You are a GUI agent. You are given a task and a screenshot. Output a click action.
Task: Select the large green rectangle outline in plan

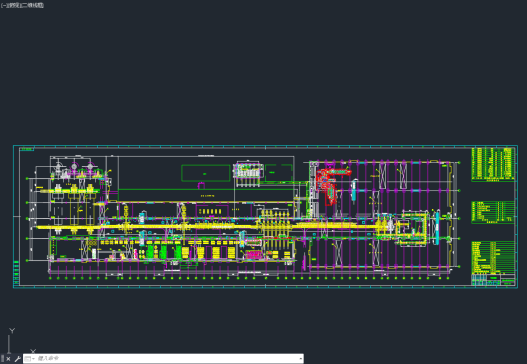coord(206,173)
